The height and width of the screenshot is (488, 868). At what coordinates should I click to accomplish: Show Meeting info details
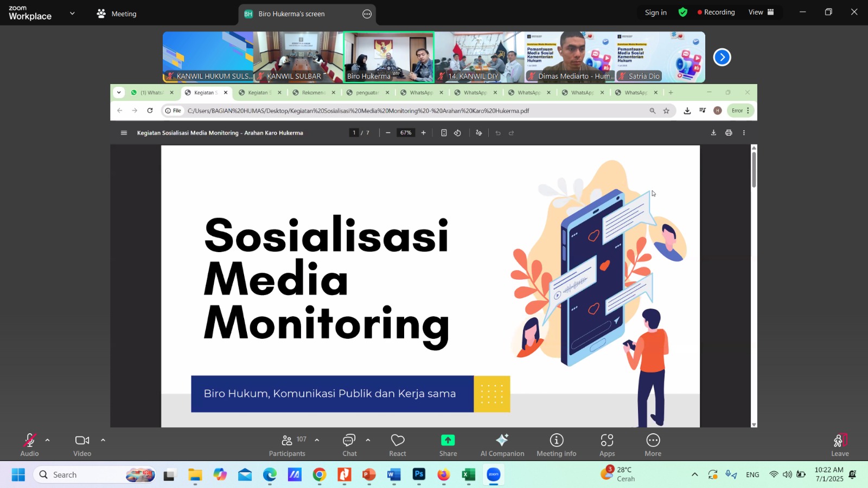(557, 445)
